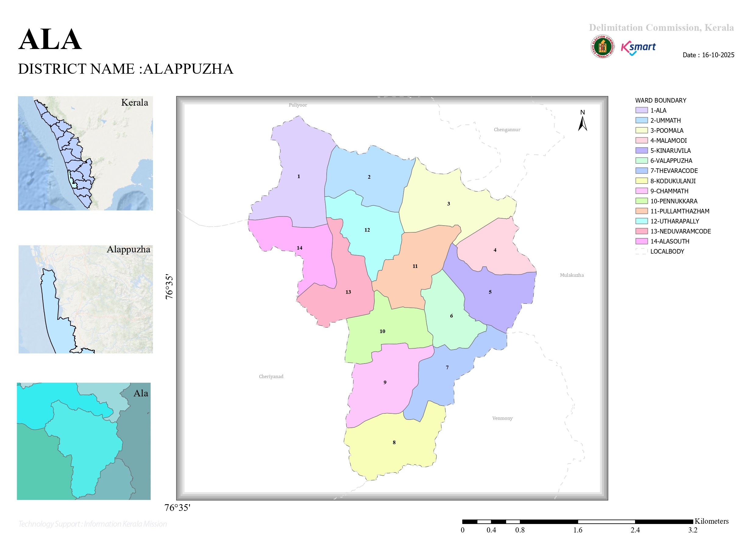Click the Technology Support Information Kerala Mission credit
This screenshot has width=756, height=534.
click(93, 524)
